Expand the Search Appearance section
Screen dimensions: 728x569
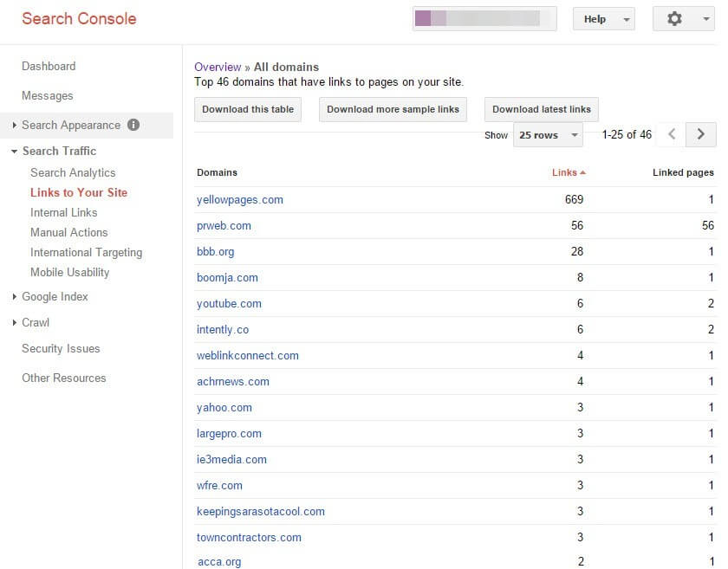point(15,125)
